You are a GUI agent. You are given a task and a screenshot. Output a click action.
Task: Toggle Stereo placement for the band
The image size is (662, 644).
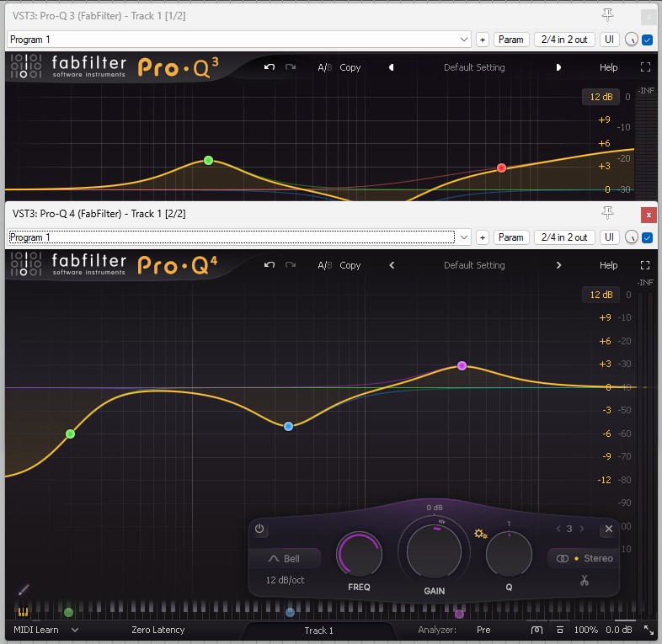point(584,558)
